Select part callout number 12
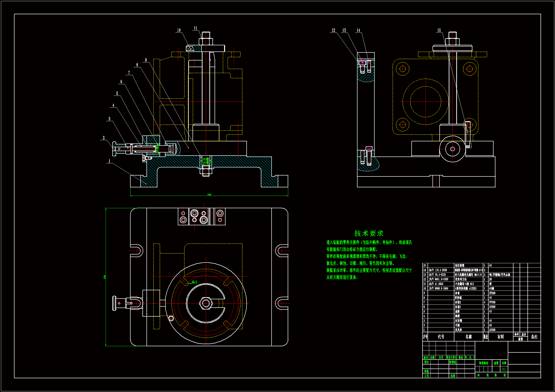Viewport: 555px width, 392px height. tap(333, 30)
